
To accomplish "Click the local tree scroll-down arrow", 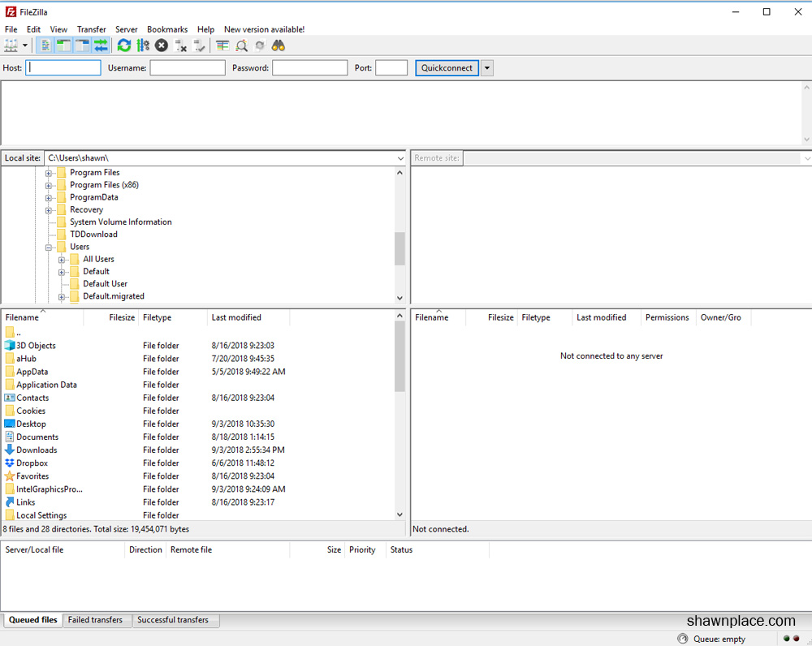I will click(400, 298).
